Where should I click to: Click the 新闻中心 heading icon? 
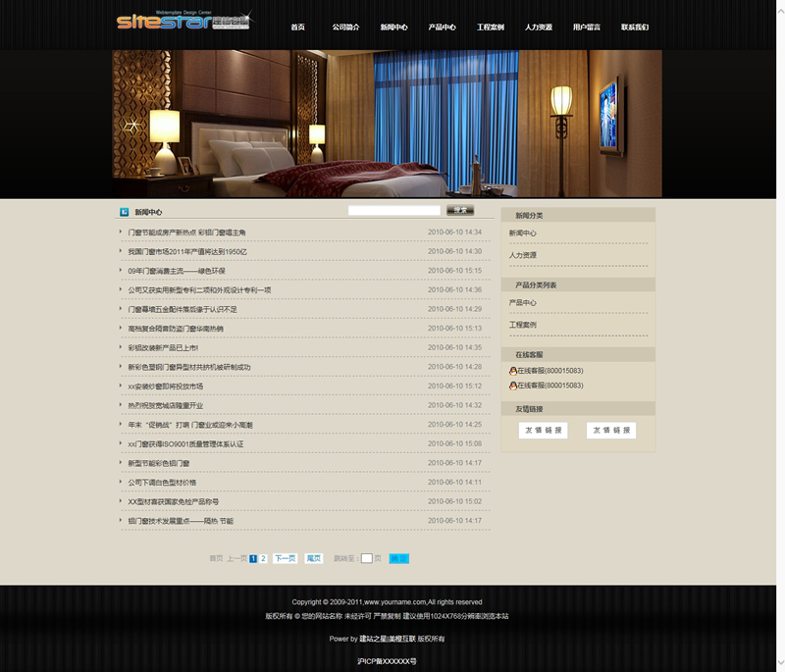pyautogui.click(x=124, y=212)
